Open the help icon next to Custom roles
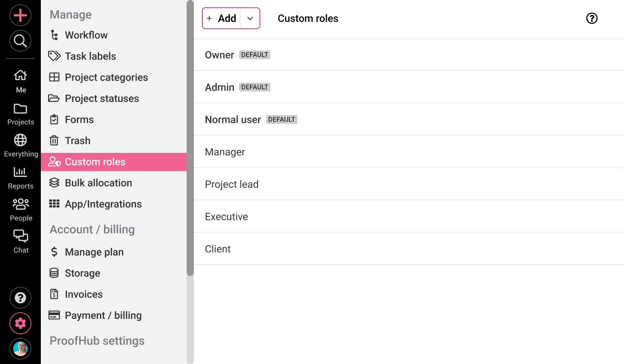 coord(591,18)
